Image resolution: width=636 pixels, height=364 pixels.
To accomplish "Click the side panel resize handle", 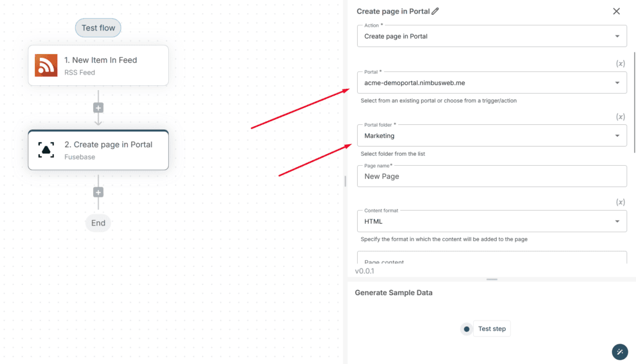I will coord(345,181).
